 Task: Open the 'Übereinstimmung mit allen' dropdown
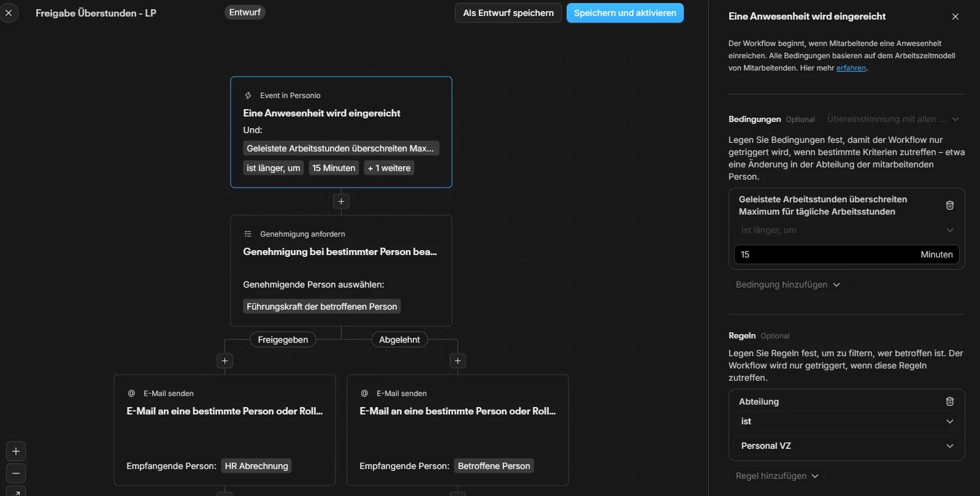point(892,119)
